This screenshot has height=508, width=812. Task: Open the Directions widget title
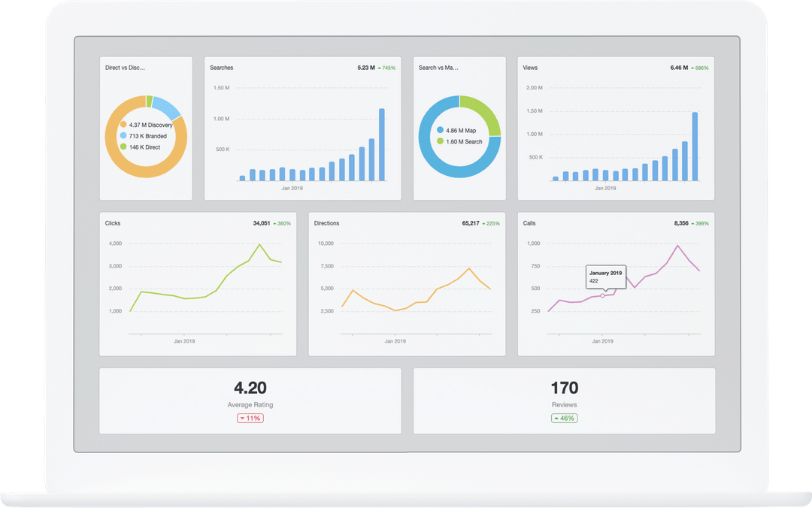coord(327,223)
